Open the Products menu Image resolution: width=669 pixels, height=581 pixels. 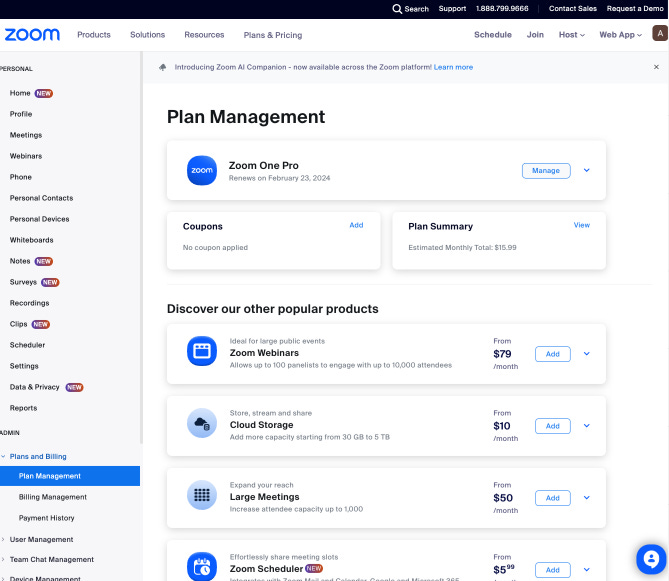(94, 35)
